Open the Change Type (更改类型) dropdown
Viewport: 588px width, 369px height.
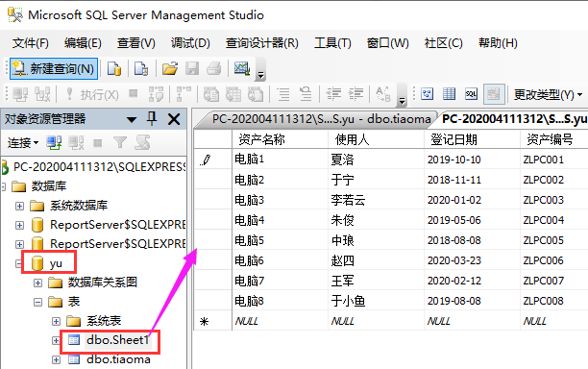548,94
